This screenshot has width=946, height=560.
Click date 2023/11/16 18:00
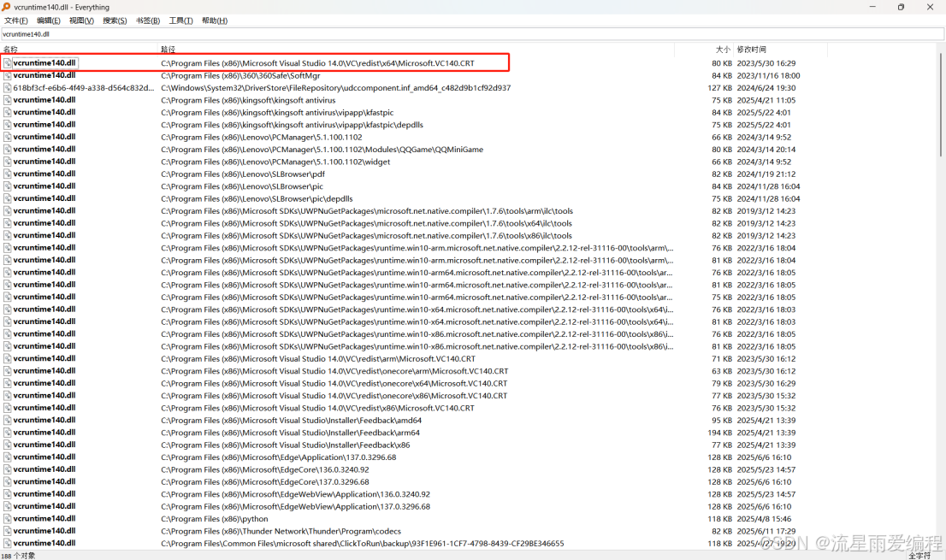pyautogui.click(x=768, y=76)
